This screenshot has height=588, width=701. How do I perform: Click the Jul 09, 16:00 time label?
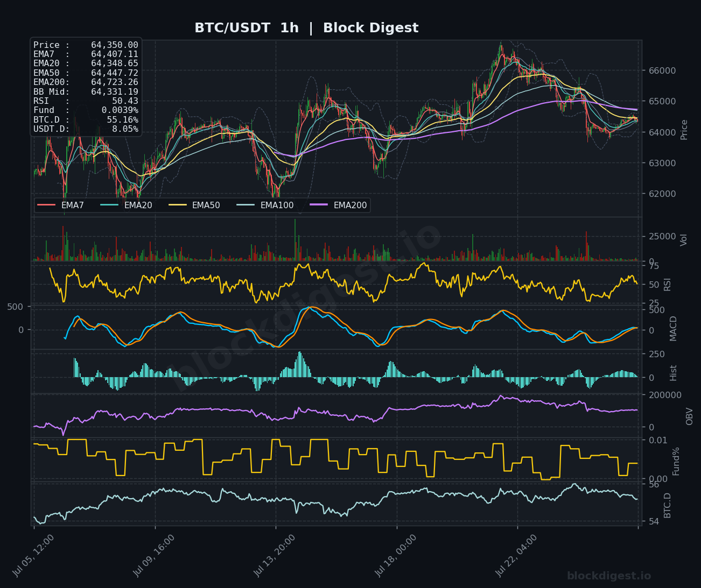(x=154, y=556)
